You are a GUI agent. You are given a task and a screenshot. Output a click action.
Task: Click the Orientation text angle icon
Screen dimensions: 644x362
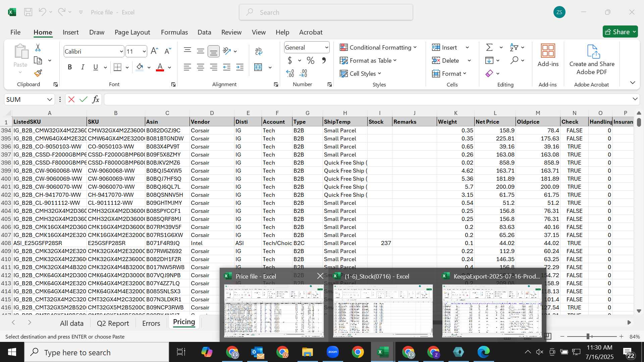click(x=227, y=51)
